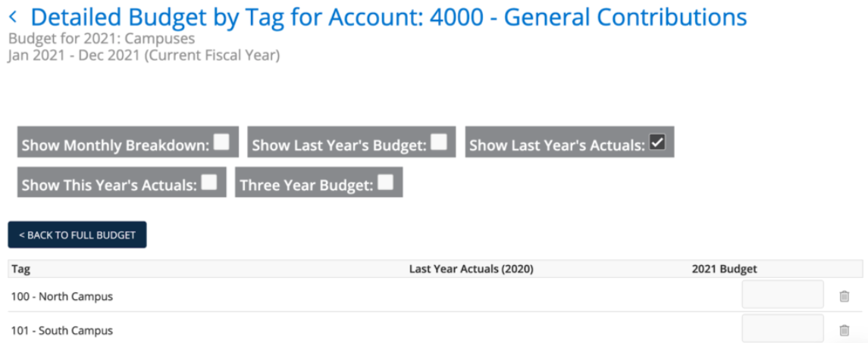Tick Show Last Year's Budget checkbox
868x343 pixels.
point(439,142)
